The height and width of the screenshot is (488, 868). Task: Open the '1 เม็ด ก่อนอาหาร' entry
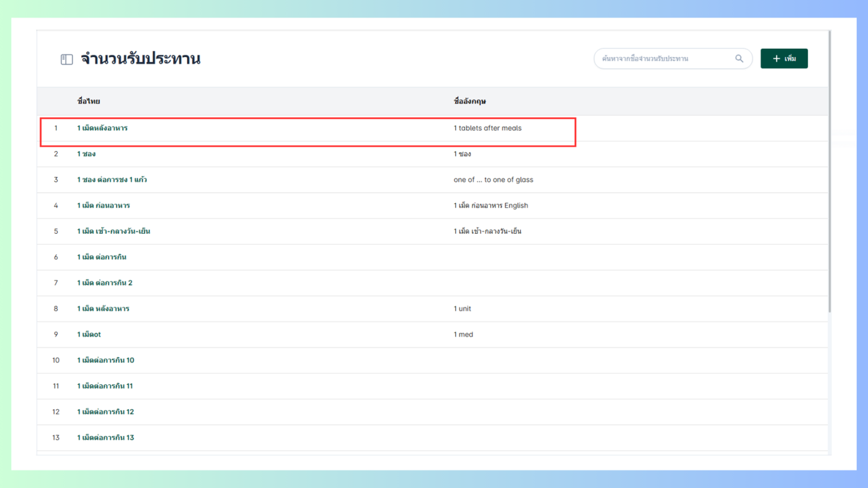[x=104, y=205]
